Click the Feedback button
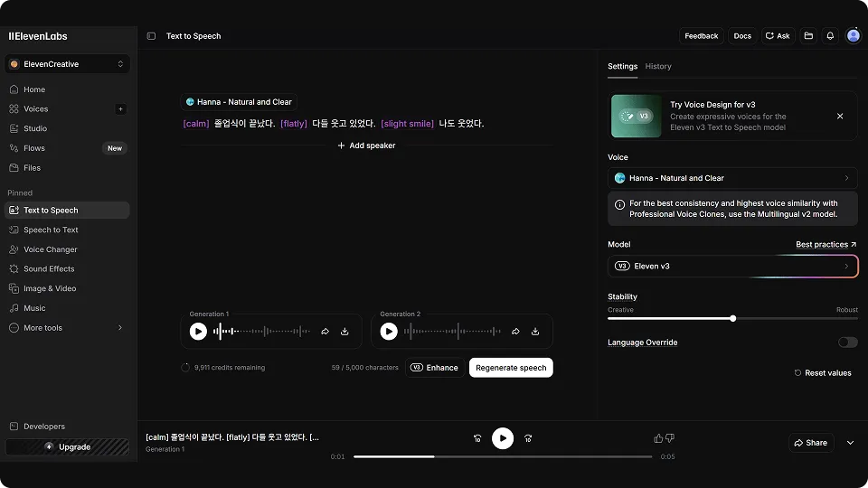Screen dimensions: 868x488 tap(701, 36)
